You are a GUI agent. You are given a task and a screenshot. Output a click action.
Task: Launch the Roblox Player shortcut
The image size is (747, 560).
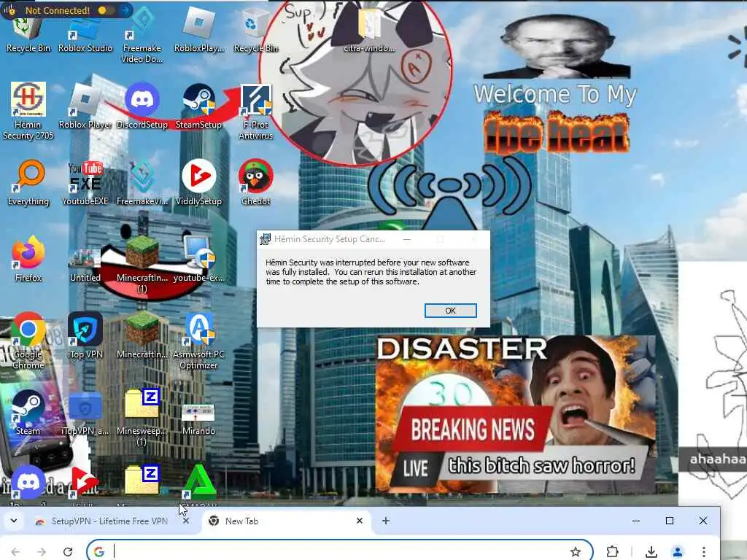click(85, 106)
